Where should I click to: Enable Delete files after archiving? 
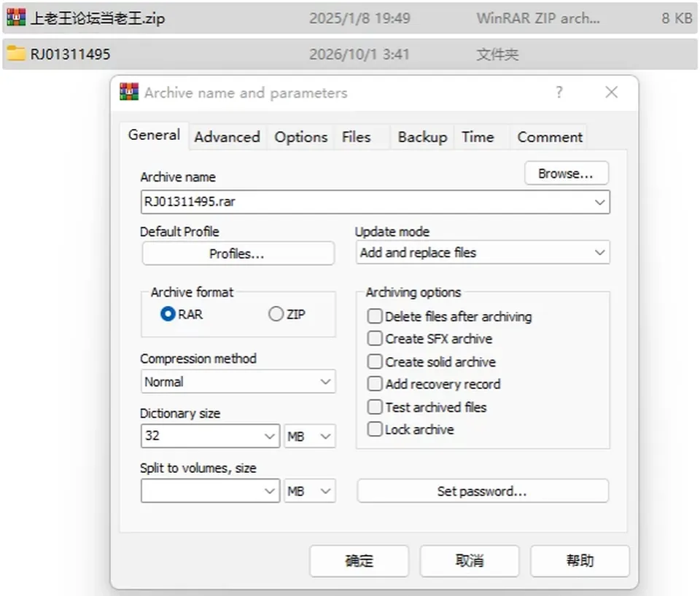pyautogui.click(x=375, y=316)
